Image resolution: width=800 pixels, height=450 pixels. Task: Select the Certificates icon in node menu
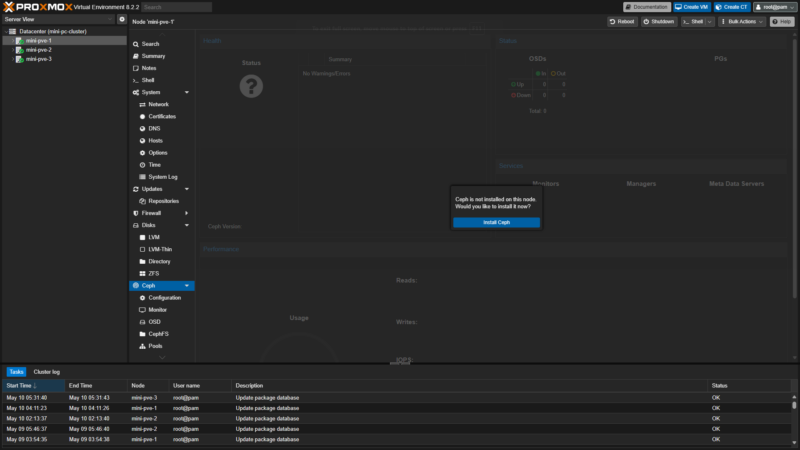click(x=142, y=116)
